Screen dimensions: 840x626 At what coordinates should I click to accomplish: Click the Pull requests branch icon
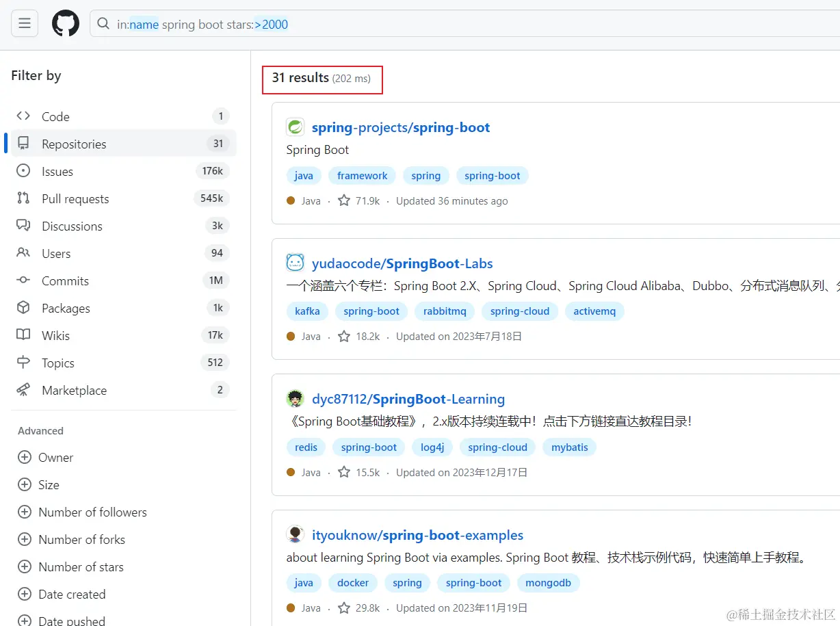23,198
